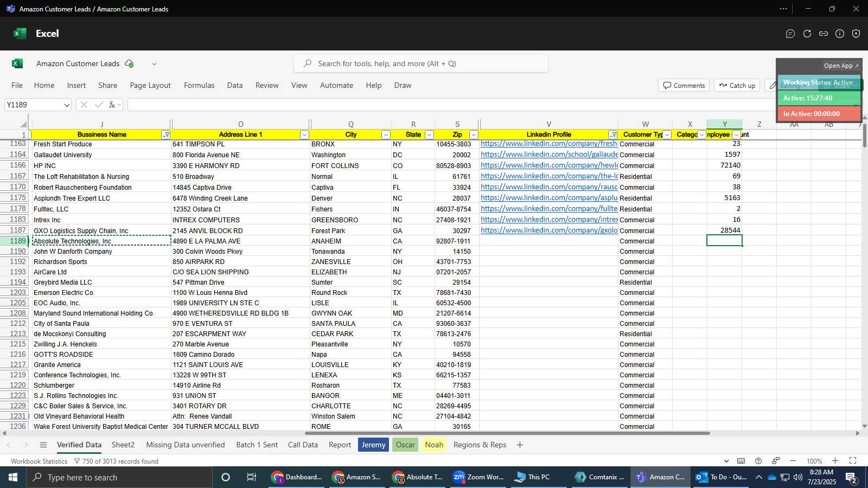This screenshot has height=488, width=868.
Task: Open the help question mark in status bar
Action: point(758,461)
